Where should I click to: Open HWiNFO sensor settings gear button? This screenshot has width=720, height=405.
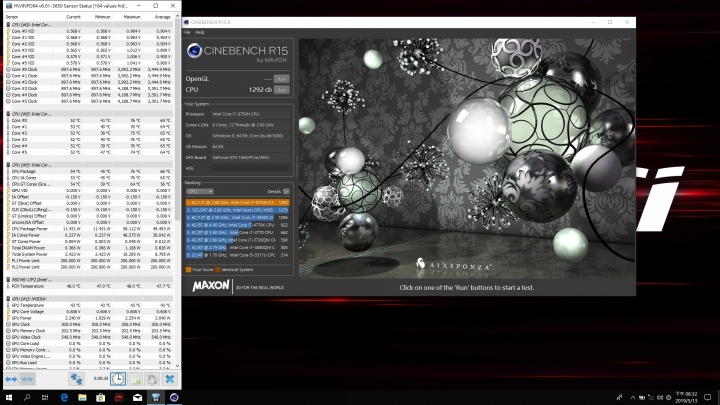(152, 379)
